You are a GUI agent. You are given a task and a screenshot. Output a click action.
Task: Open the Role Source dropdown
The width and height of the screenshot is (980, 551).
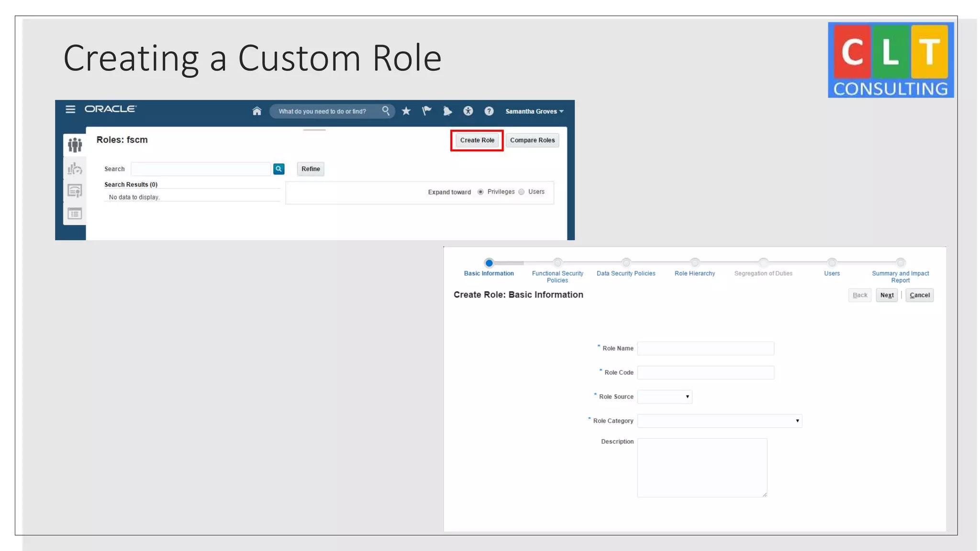(665, 397)
